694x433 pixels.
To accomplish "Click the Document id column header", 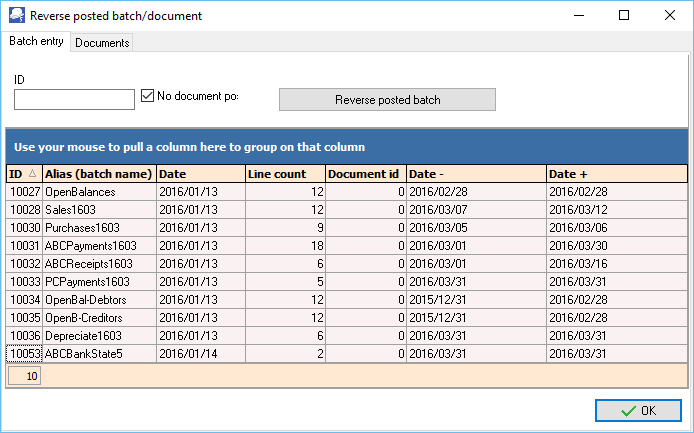I will click(365, 174).
